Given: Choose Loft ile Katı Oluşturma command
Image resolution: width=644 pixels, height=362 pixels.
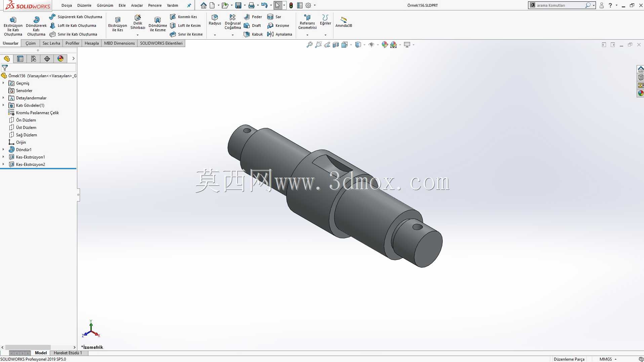Looking at the screenshot, I should pyautogui.click(x=73, y=26).
